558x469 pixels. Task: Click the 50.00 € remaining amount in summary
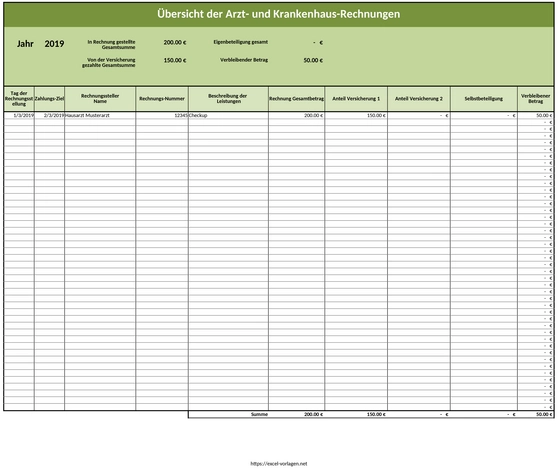(313, 60)
